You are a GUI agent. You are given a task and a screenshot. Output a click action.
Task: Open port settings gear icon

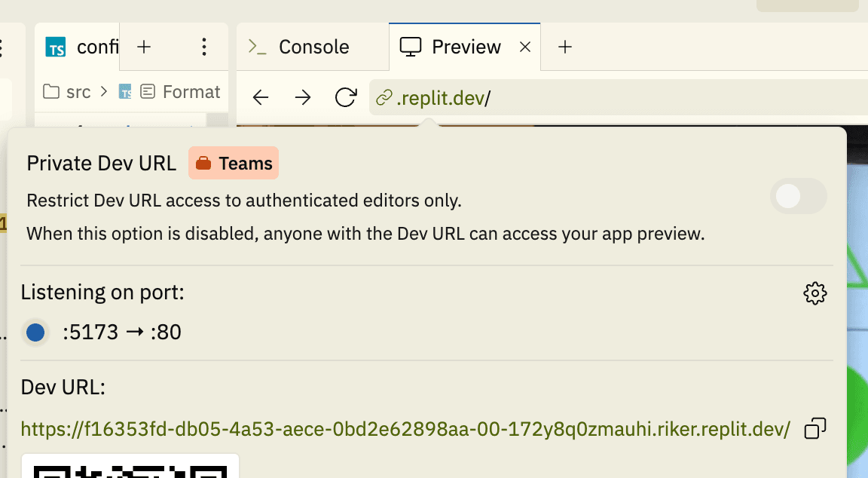click(x=815, y=293)
